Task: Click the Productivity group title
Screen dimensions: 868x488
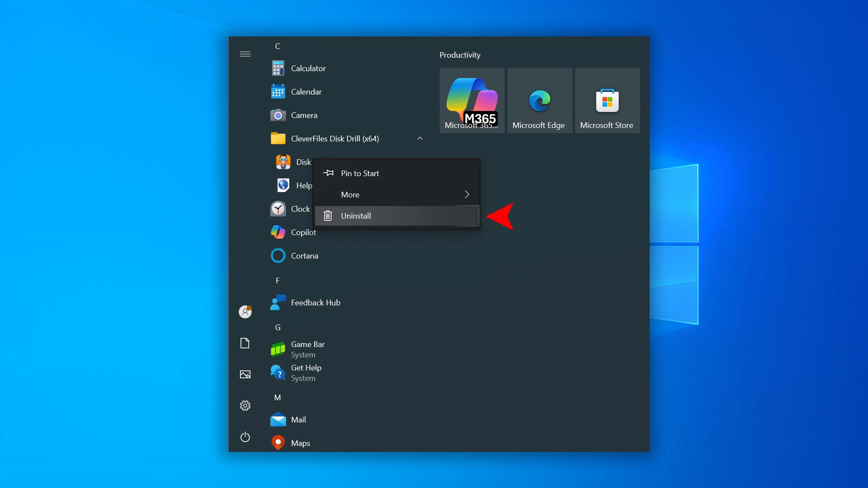Action: [460, 55]
